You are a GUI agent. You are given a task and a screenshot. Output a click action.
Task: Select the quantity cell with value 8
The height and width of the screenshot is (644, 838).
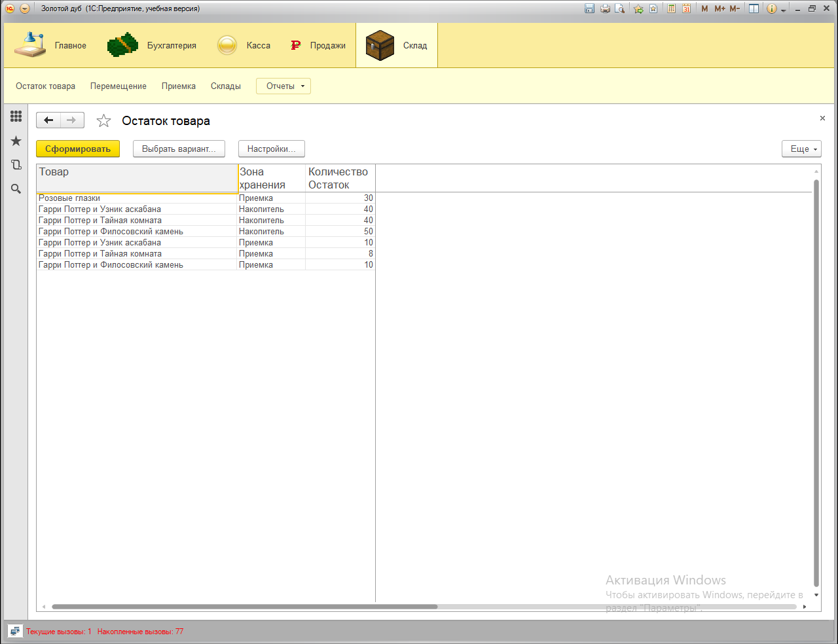(x=340, y=254)
